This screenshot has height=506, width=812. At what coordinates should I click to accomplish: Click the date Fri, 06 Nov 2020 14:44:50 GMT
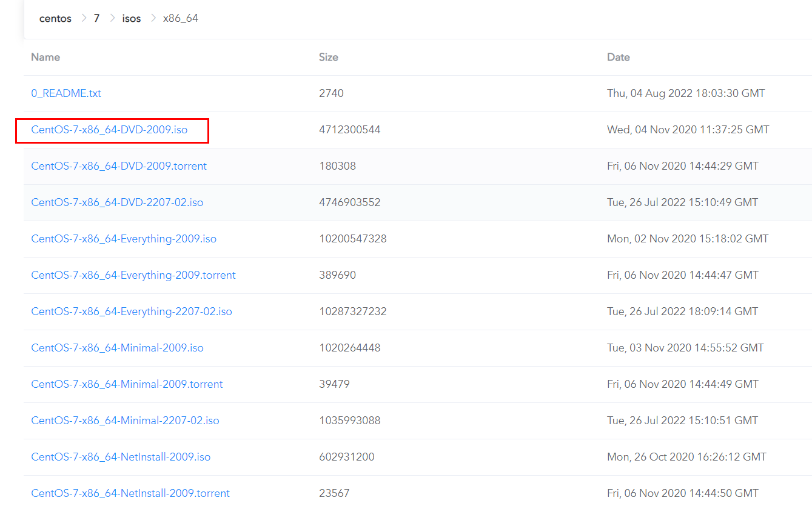point(683,493)
